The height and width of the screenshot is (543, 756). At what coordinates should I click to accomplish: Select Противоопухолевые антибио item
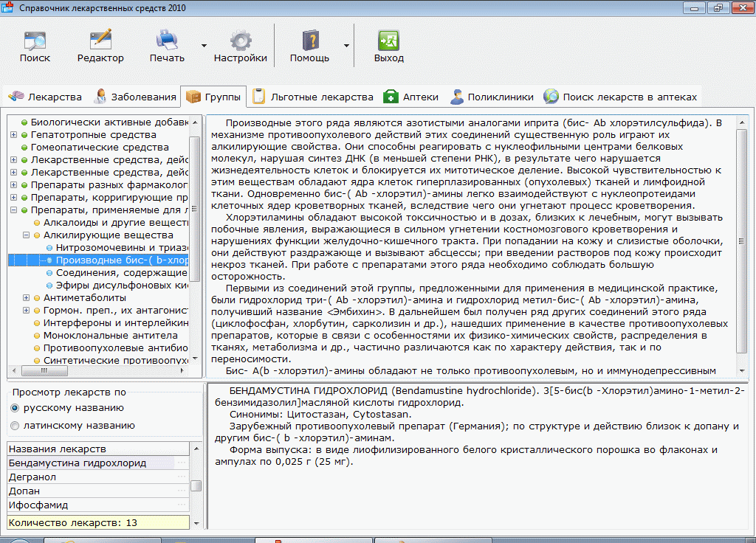pos(116,348)
